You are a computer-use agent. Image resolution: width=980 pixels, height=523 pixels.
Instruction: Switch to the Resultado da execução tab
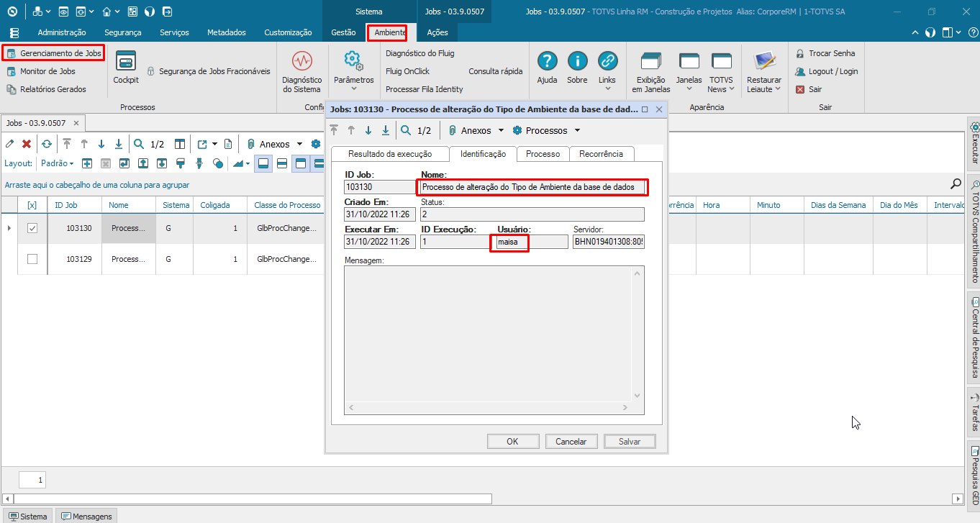(x=389, y=154)
